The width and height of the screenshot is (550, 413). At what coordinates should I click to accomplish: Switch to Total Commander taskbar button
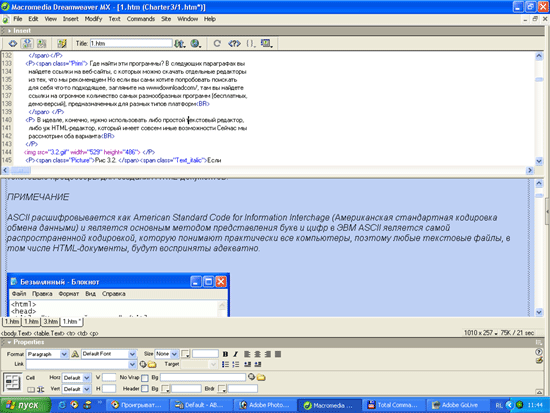393,405
